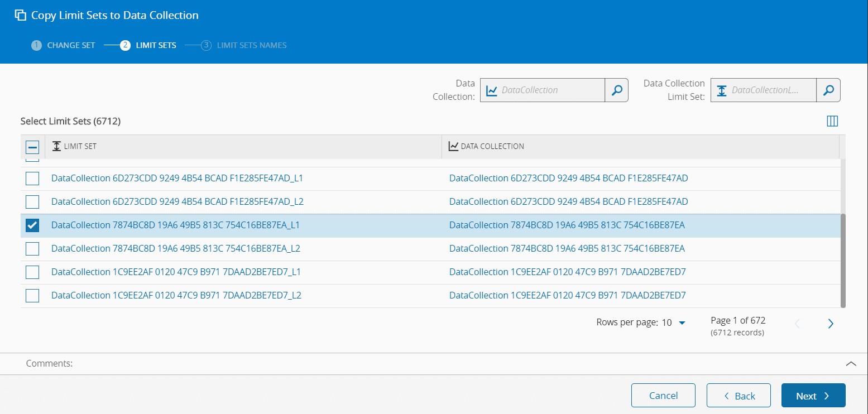Click the Limit Set column header icon
This screenshot has height=414, width=868.
[x=56, y=146]
